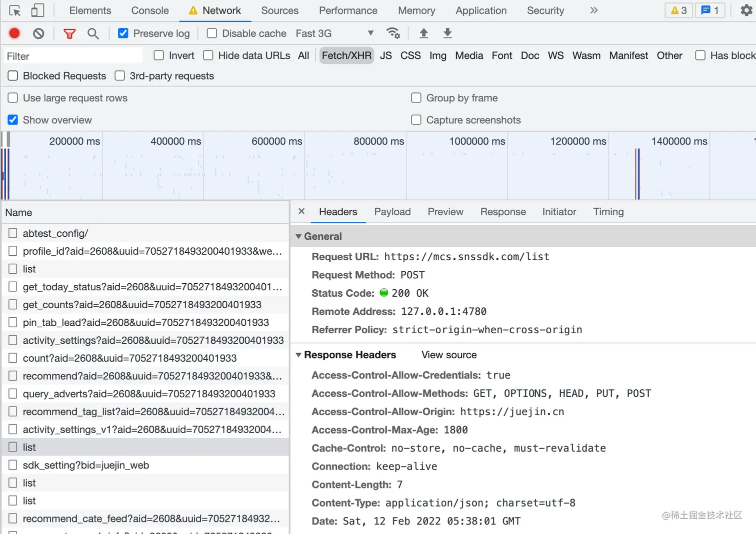
Task: Select the Network tab
Action: pyautogui.click(x=215, y=10)
